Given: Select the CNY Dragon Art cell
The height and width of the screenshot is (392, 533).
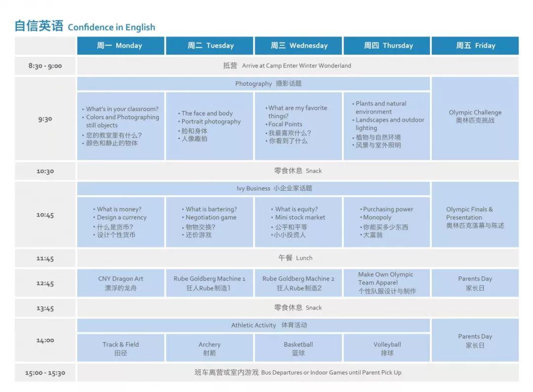Looking at the screenshot, I should tap(121, 283).
